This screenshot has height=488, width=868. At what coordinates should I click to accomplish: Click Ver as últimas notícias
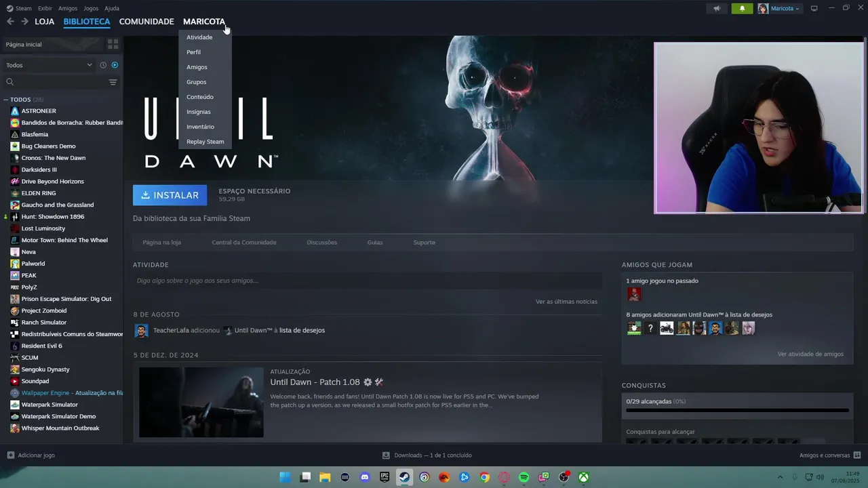tap(566, 302)
